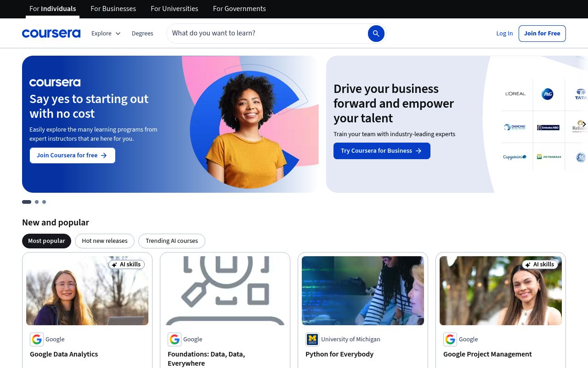This screenshot has height=368, width=588.
Task: Open Google Data Analytics course thumbnail
Action: point(87,291)
